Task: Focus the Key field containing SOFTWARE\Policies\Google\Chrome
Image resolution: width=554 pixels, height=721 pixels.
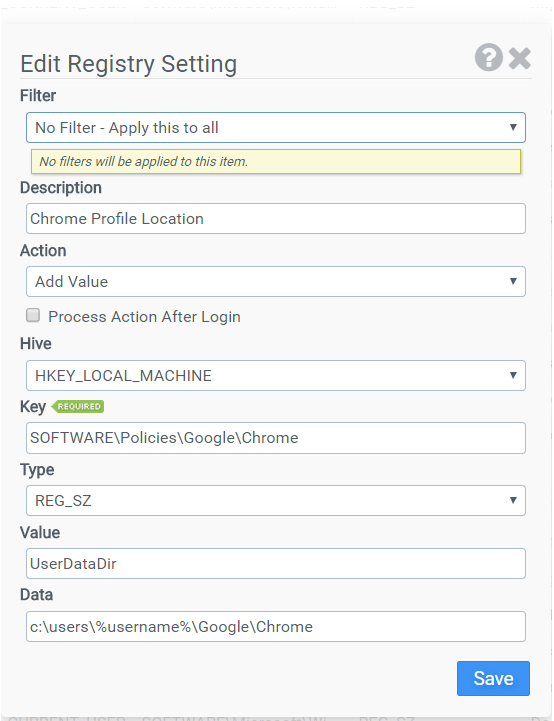Action: [275, 438]
